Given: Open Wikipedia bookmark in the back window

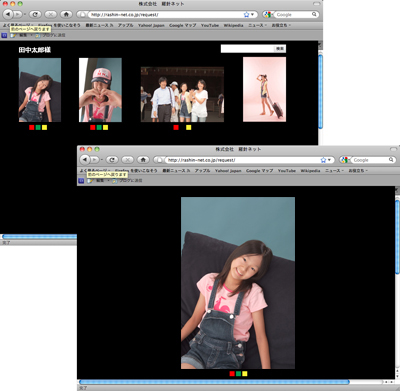Looking at the screenshot, I should tap(233, 25).
